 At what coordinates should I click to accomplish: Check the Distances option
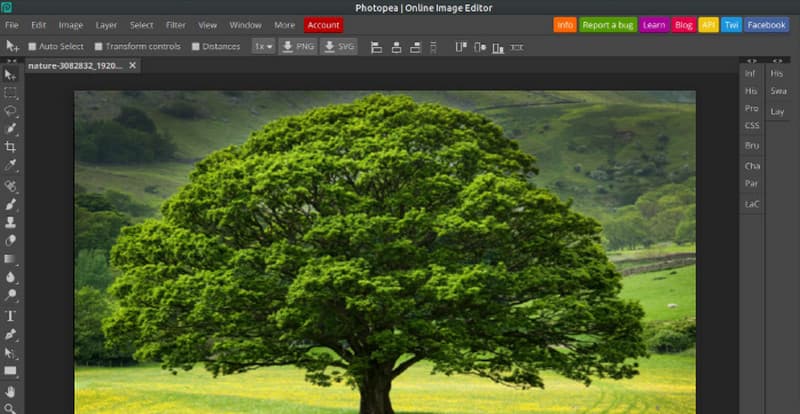195,46
